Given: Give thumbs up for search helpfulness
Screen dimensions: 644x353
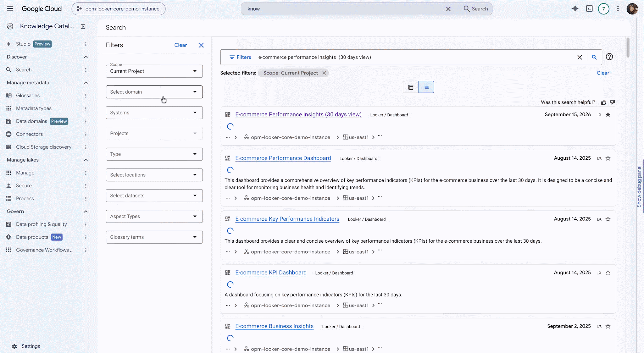Looking at the screenshot, I should 603,102.
